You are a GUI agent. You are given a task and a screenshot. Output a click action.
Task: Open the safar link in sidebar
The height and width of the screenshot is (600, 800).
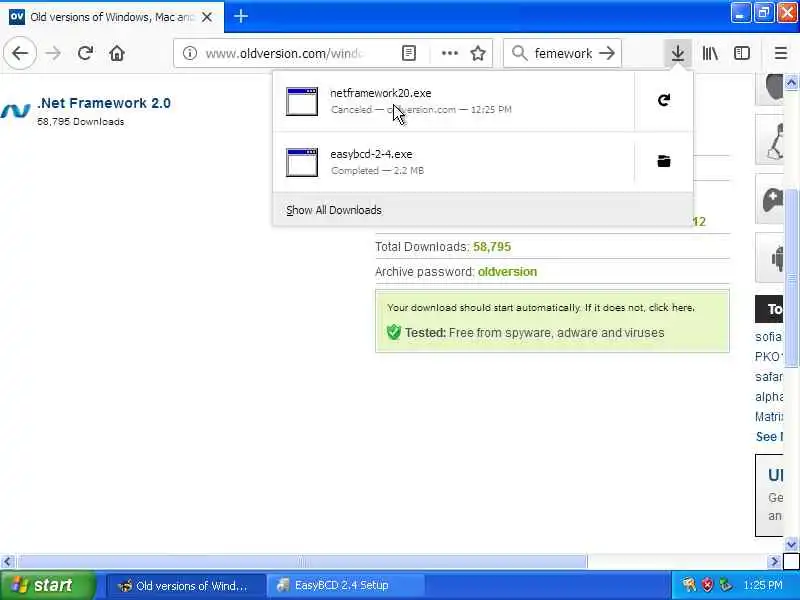pos(768,377)
